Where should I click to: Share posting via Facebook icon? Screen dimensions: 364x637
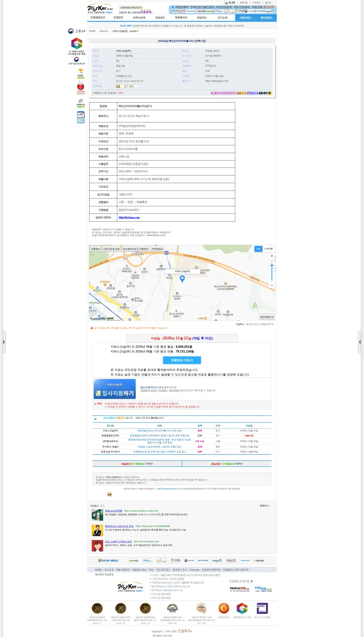pyautogui.click(x=265, y=93)
